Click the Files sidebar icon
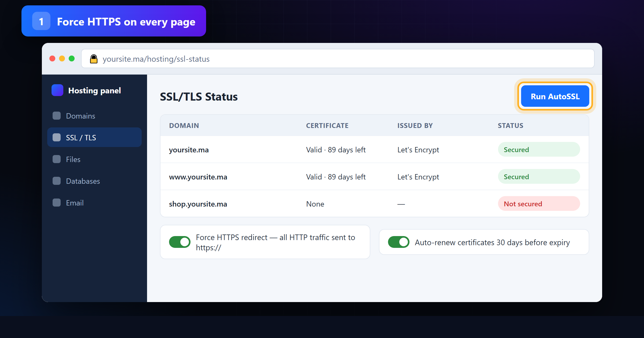The width and height of the screenshot is (644, 338). pos(57,159)
